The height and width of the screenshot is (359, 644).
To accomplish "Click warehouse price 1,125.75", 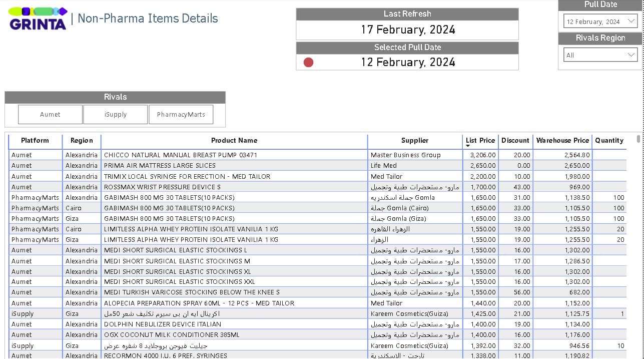I will coord(577,314).
